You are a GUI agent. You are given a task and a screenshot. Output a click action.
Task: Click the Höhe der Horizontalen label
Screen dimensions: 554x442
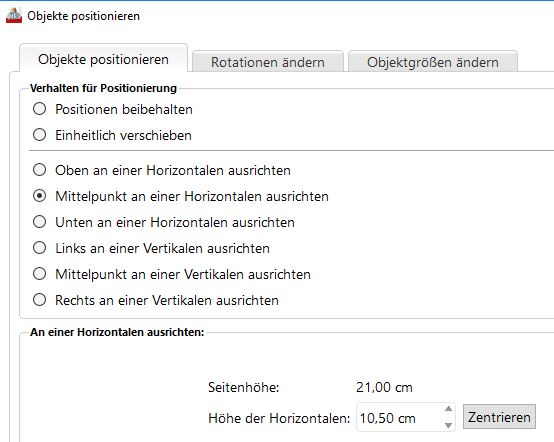[x=279, y=418]
